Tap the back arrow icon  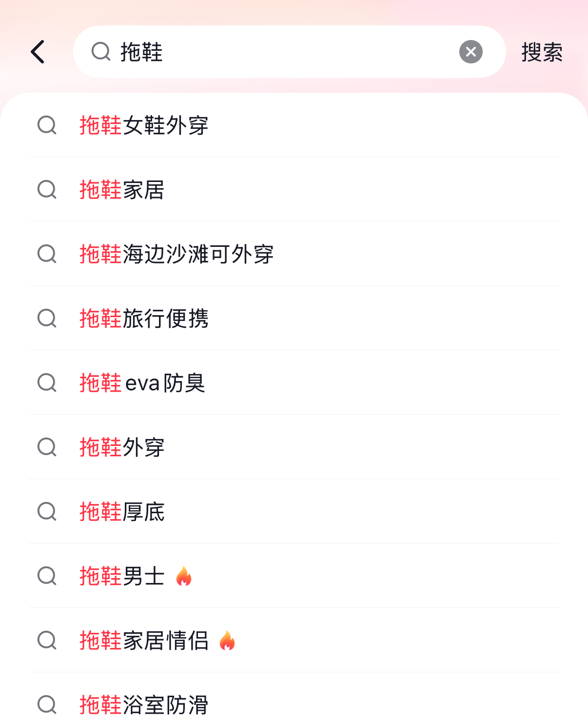pyautogui.click(x=38, y=52)
